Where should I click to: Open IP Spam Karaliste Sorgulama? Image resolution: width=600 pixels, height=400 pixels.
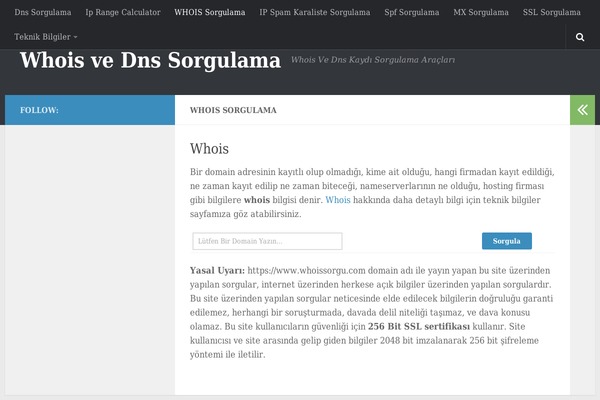(x=315, y=12)
